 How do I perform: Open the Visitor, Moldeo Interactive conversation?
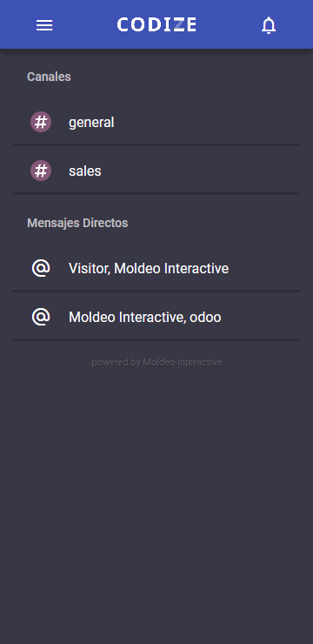coord(156,268)
